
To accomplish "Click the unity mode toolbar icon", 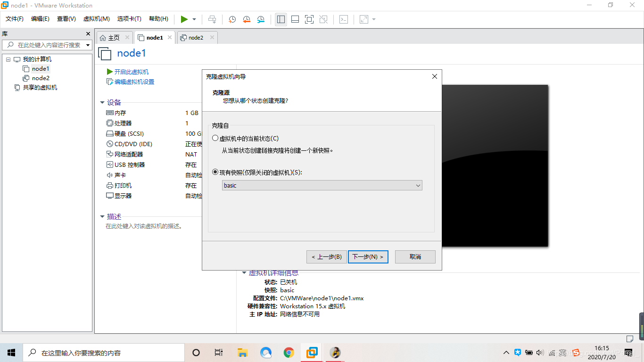I will click(323, 19).
